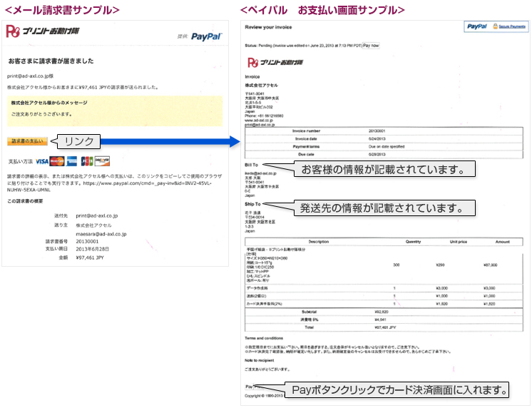Click the yellow 株式会社アクセル様からのメッセージ box
This screenshot has width=532, height=408.
coord(115,111)
